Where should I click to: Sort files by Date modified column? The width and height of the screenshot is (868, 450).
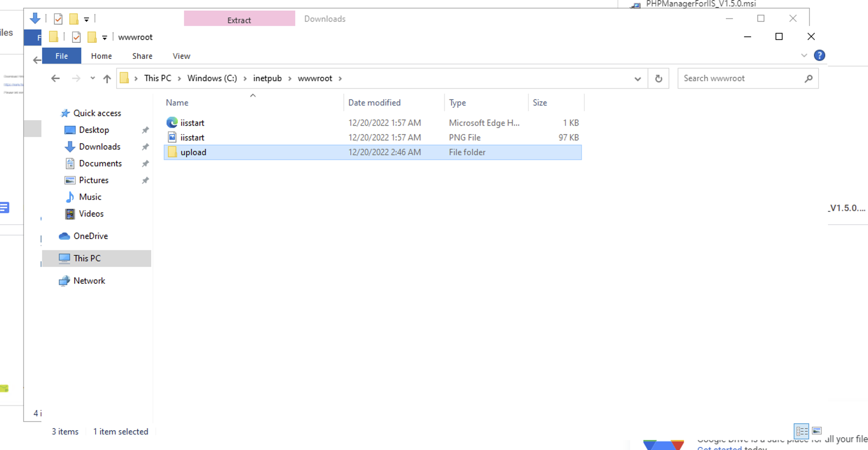tap(374, 102)
